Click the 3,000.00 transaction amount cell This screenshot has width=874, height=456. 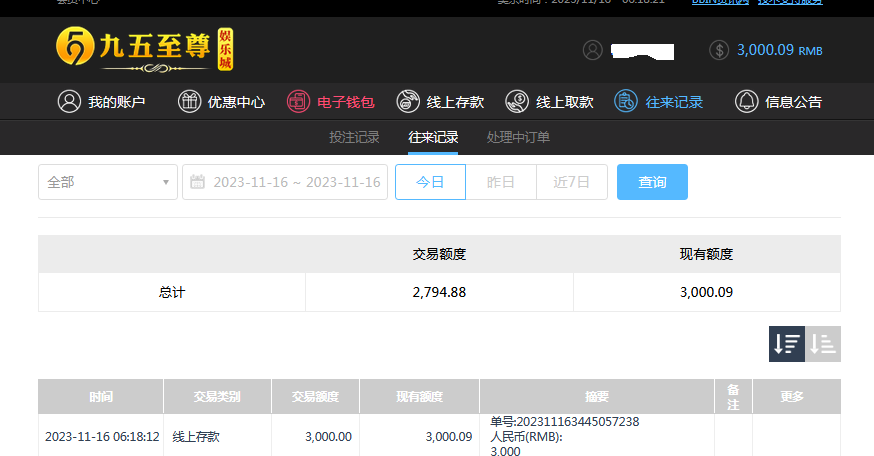point(328,436)
